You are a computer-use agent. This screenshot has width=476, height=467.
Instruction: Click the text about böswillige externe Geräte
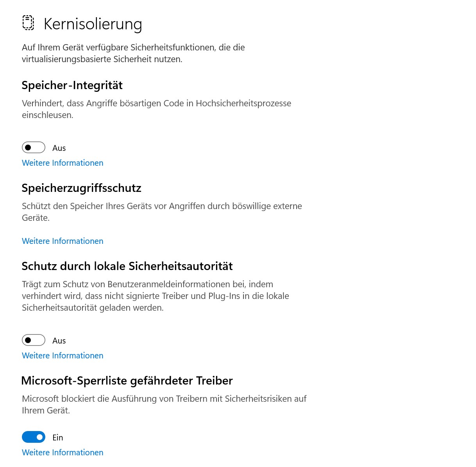[x=162, y=212]
